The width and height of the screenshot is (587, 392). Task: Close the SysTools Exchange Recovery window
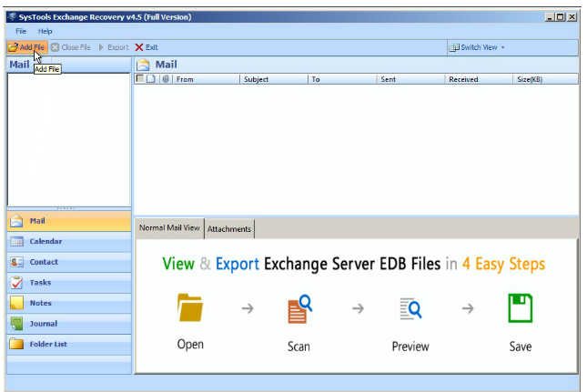(572, 17)
